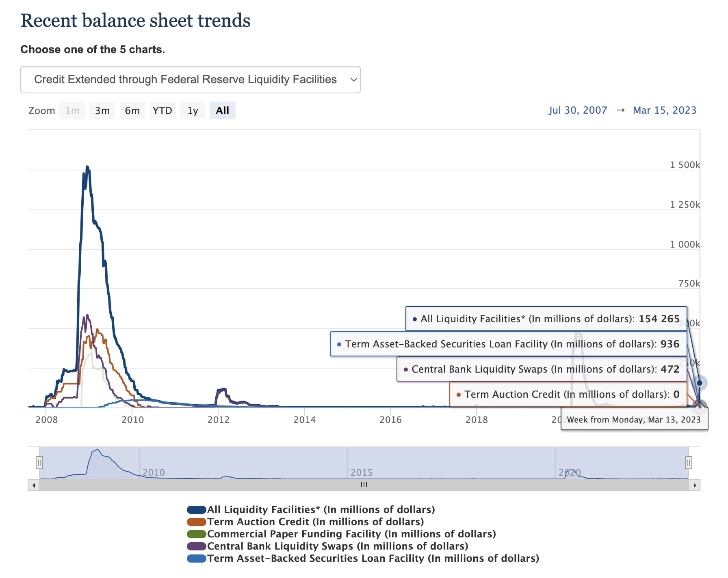Set zoom range to 1y
Screen dimensions: 728x578
(x=193, y=110)
